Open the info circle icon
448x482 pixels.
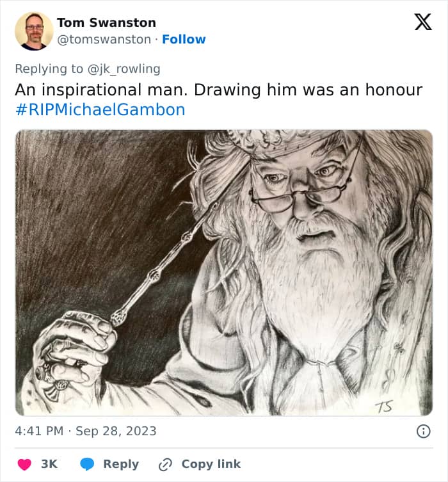[x=424, y=431]
